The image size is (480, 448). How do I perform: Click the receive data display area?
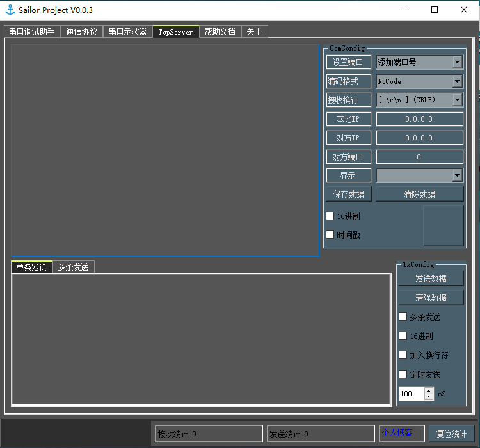tap(165, 150)
